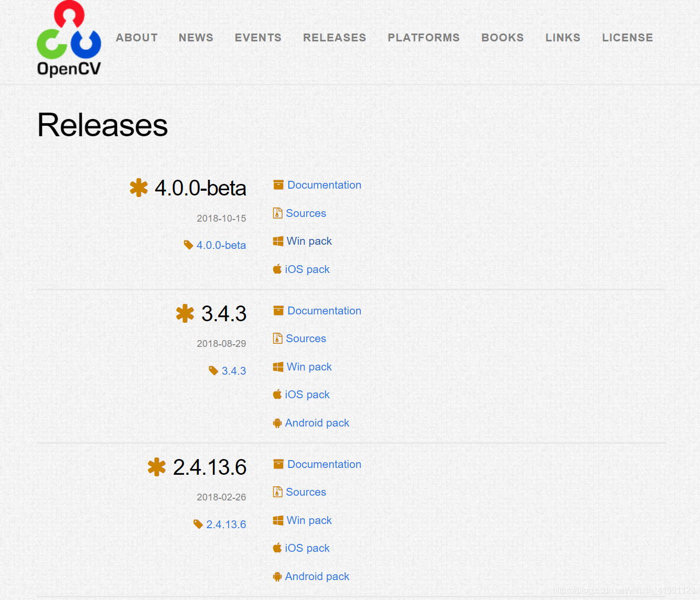Image resolution: width=700 pixels, height=600 pixels.
Task: Click the Documentation archive icon for 4.0.0-beta
Action: [278, 185]
